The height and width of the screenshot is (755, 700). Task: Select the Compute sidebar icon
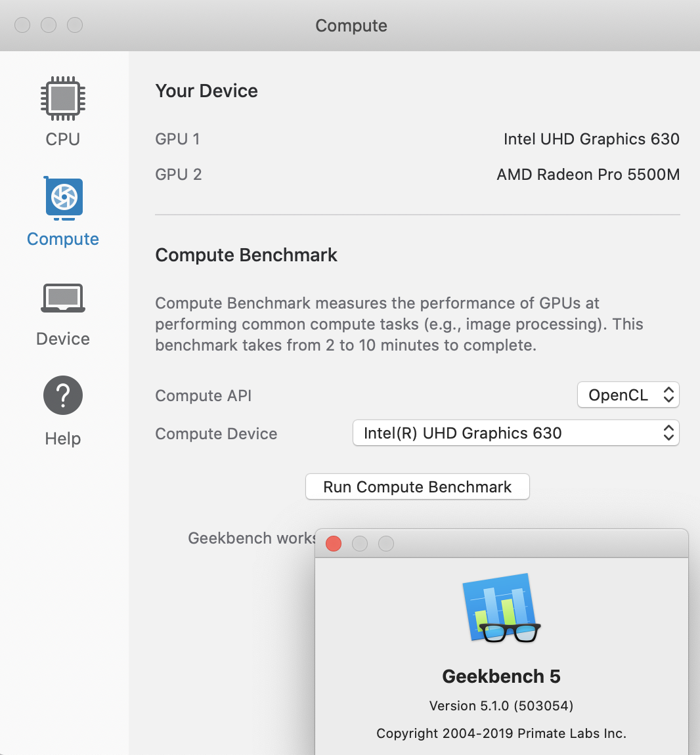point(63,198)
